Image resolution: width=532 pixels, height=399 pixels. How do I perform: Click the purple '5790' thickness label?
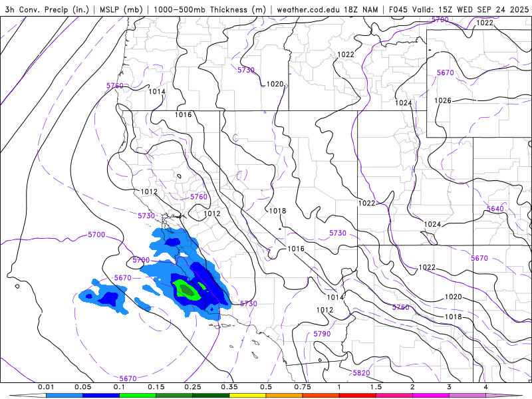pos(322,334)
